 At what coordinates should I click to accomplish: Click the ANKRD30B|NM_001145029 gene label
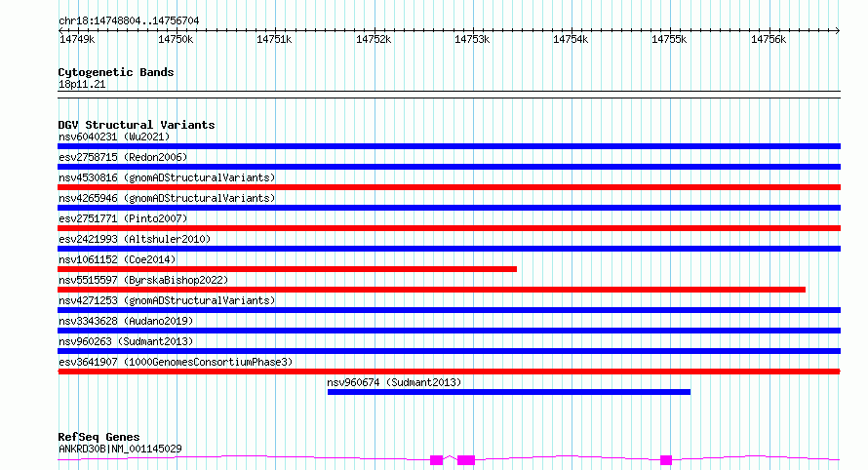click(x=120, y=449)
